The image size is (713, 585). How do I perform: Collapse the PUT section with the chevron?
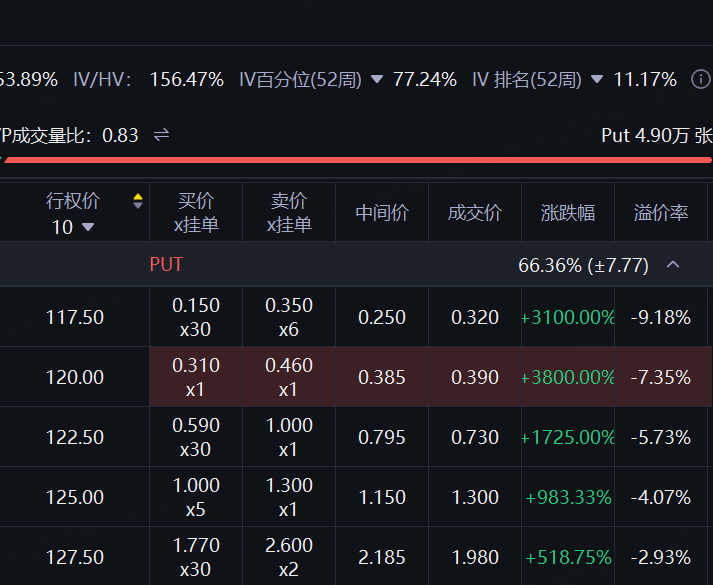click(673, 265)
